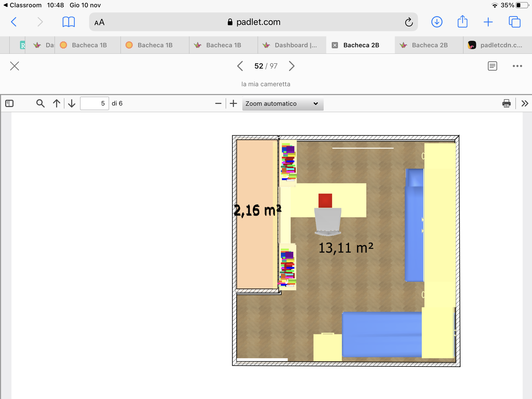Go to the previous post chevron
Viewport: 532px width, 399px height.
pos(240,66)
